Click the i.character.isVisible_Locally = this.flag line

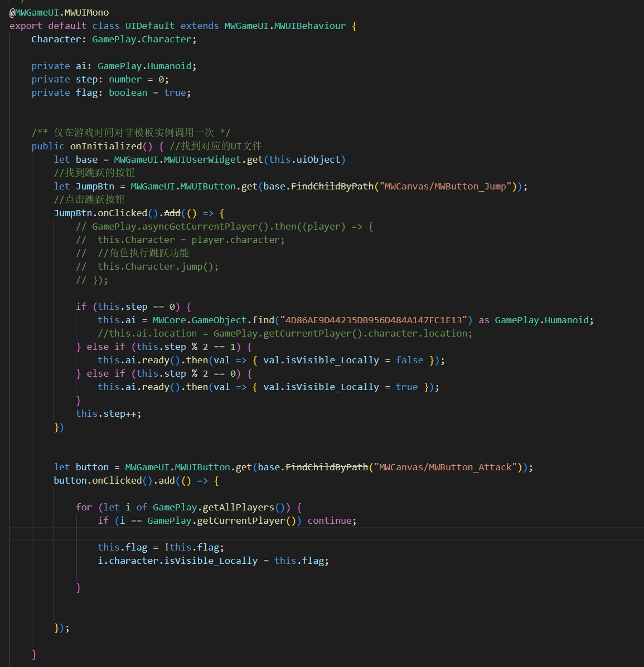[x=213, y=561]
